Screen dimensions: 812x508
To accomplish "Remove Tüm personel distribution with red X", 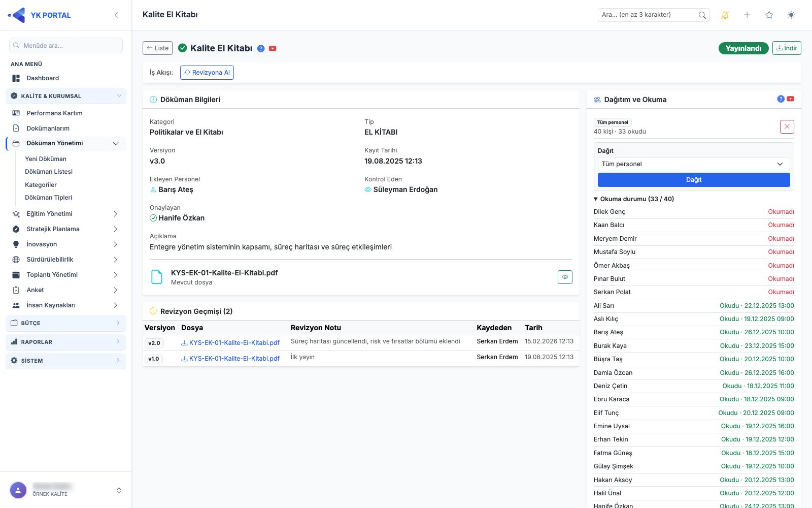I will coord(787,126).
